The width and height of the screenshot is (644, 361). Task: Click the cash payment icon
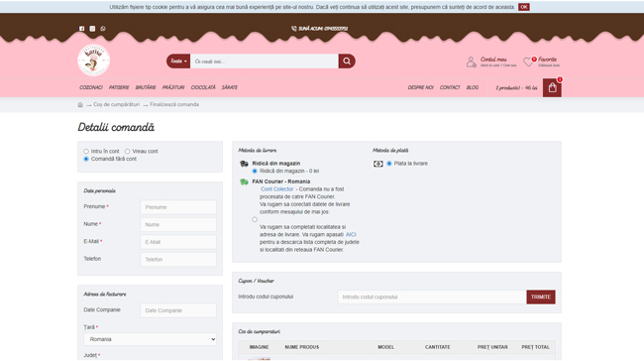click(377, 164)
